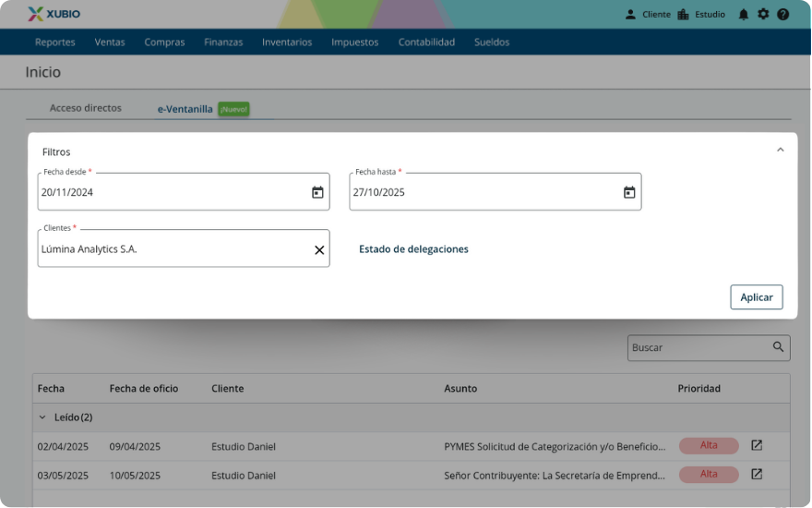
Task: Open the Contabilidad menu
Action: coord(426,42)
